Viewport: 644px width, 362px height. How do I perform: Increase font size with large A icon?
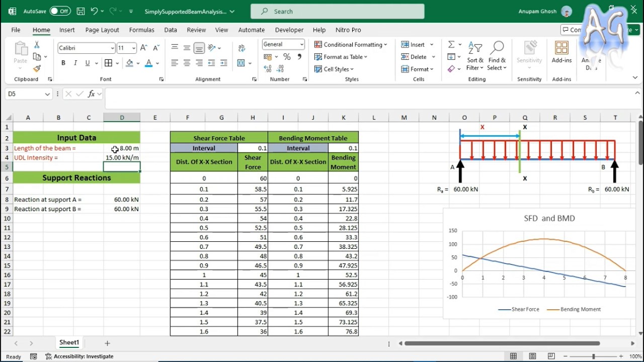(144, 48)
